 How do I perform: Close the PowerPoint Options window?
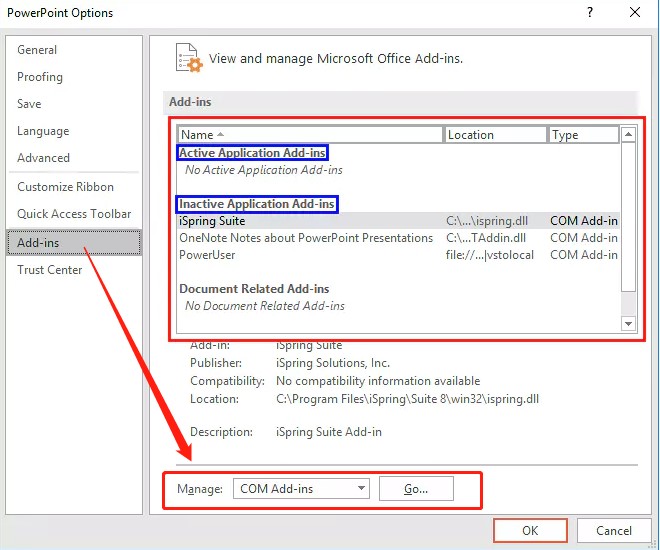point(635,12)
